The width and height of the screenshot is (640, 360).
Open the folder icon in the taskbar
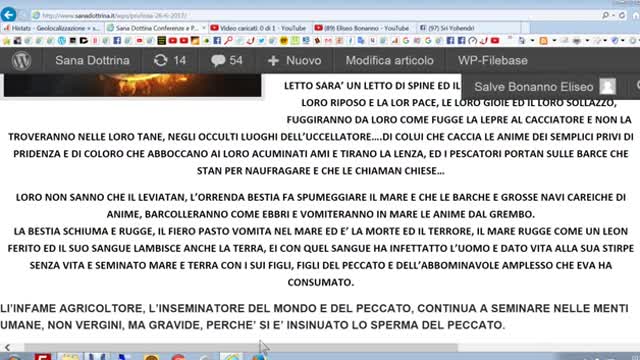(x=70, y=357)
